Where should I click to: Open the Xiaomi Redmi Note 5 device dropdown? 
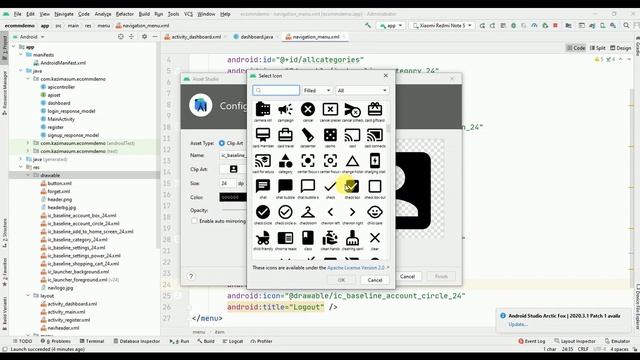[x=442, y=25]
